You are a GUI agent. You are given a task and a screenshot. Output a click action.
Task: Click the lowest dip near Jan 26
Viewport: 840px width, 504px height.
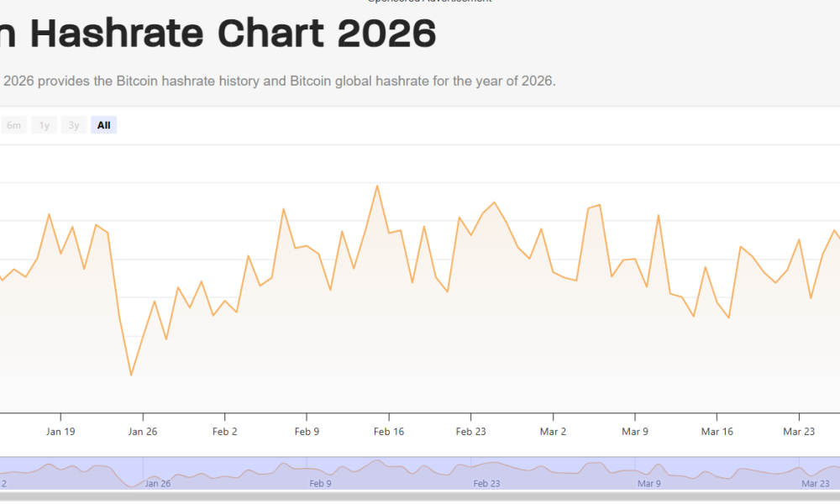click(131, 374)
